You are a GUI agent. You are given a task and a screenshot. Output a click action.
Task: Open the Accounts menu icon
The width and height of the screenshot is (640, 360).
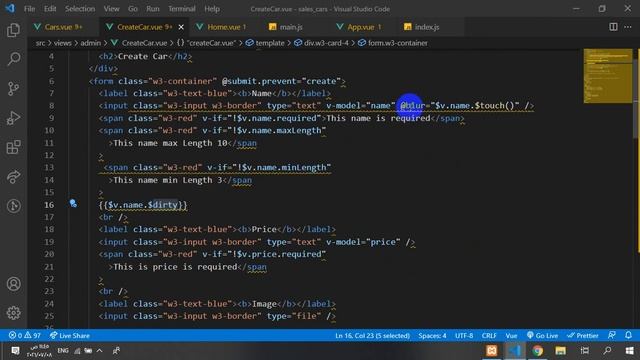point(13,284)
